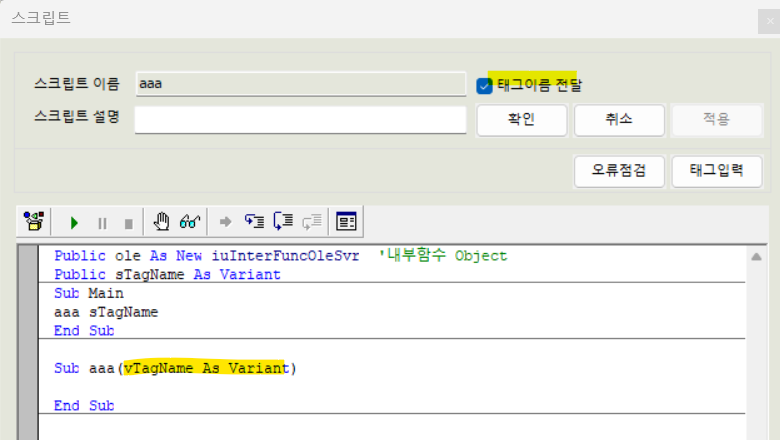Run the script with the green play icon
The width and height of the screenshot is (780, 440).
click(x=74, y=223)
